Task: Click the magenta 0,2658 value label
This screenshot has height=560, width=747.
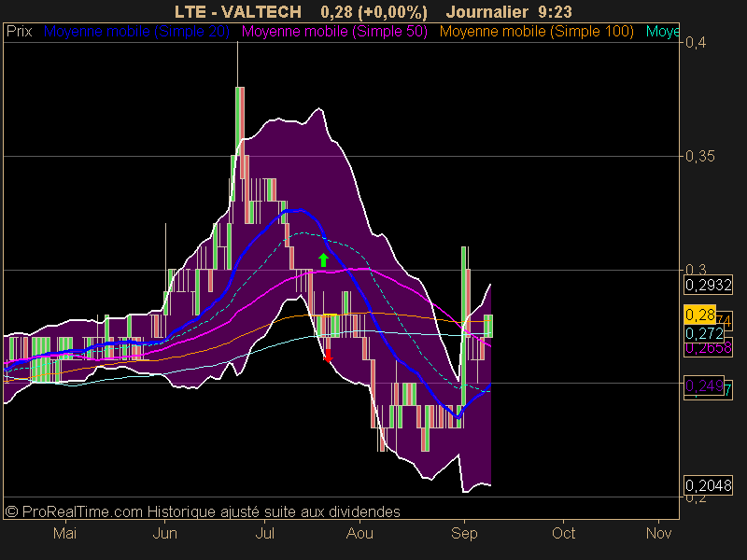Action: pyautogui.click(x=709, y=348)
